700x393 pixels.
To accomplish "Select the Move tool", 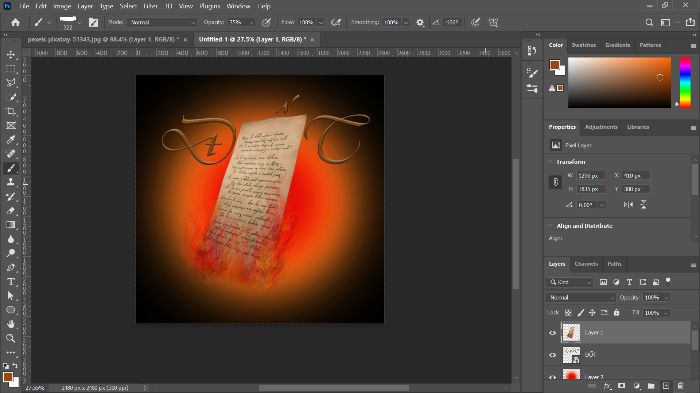I will tap(11, 54).
